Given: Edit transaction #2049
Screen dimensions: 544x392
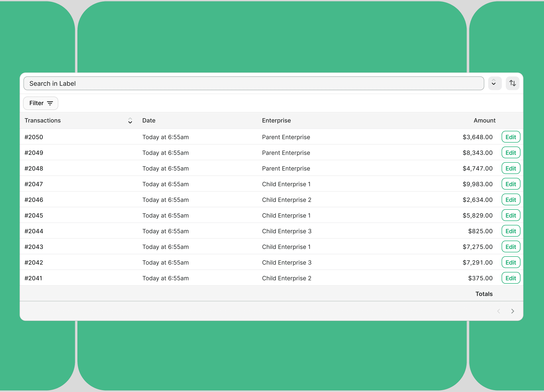Looking at the screenshot, I should click(511, 153).
